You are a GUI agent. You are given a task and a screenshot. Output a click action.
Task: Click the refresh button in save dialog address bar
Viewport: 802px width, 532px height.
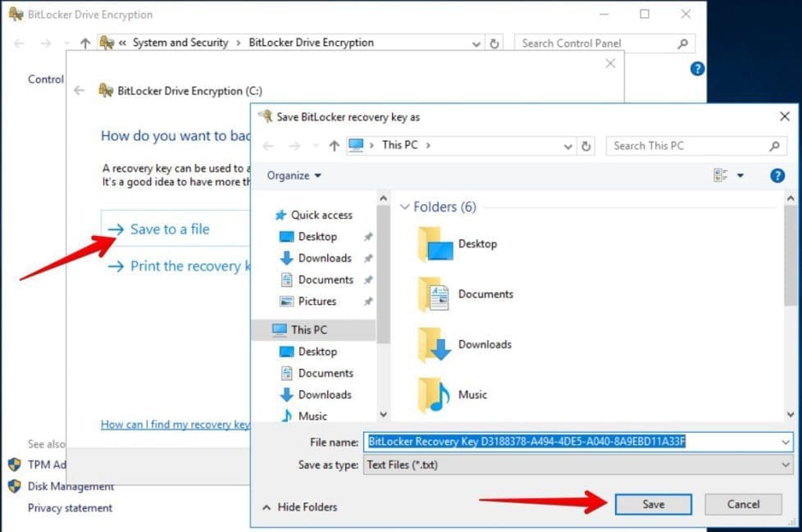click(x=586, y=146)
